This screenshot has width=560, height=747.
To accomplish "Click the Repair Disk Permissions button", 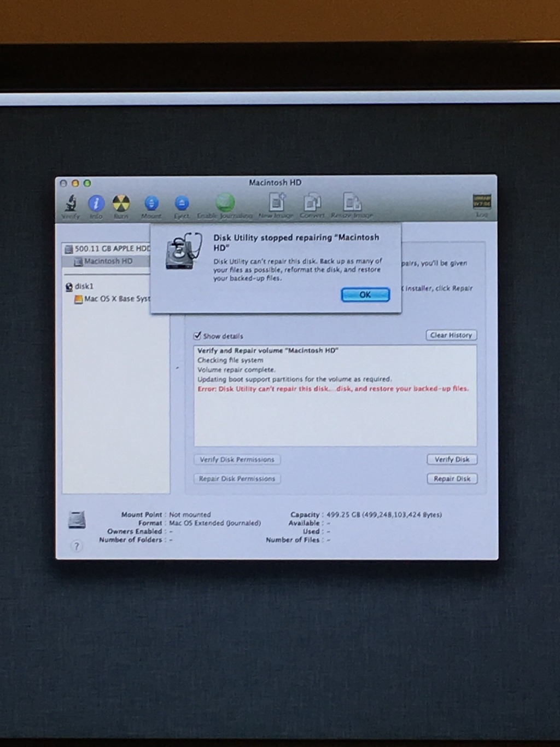I will point(237,478).
